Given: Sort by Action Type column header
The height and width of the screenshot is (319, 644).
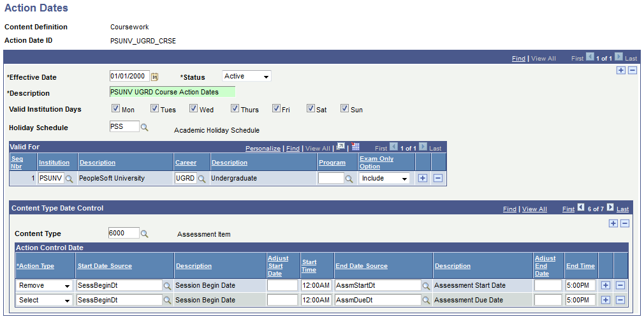Looking at the screenshot, I should pos(35,266).
